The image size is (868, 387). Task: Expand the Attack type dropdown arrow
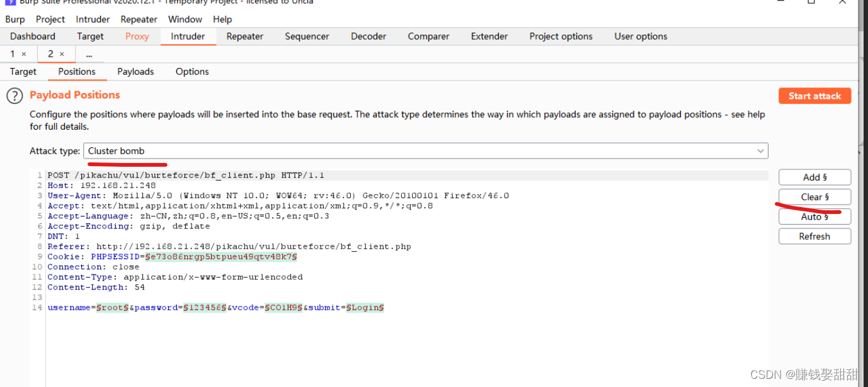point(761,151)
